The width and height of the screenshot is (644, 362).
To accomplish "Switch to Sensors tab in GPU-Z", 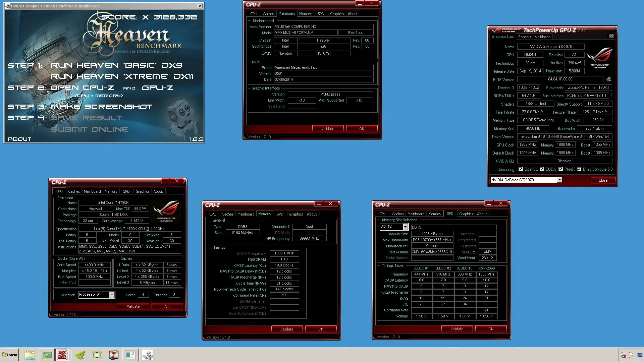I will [524, 37].
